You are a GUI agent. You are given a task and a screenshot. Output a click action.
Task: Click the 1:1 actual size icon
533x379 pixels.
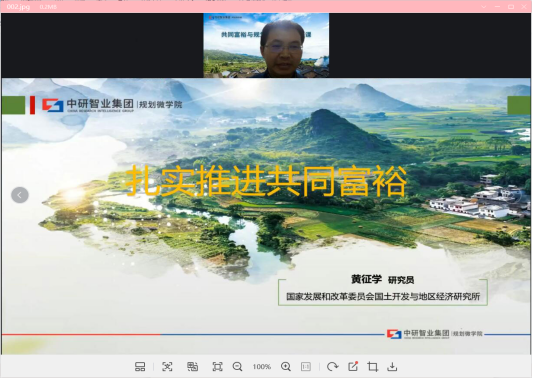(306, 366)
